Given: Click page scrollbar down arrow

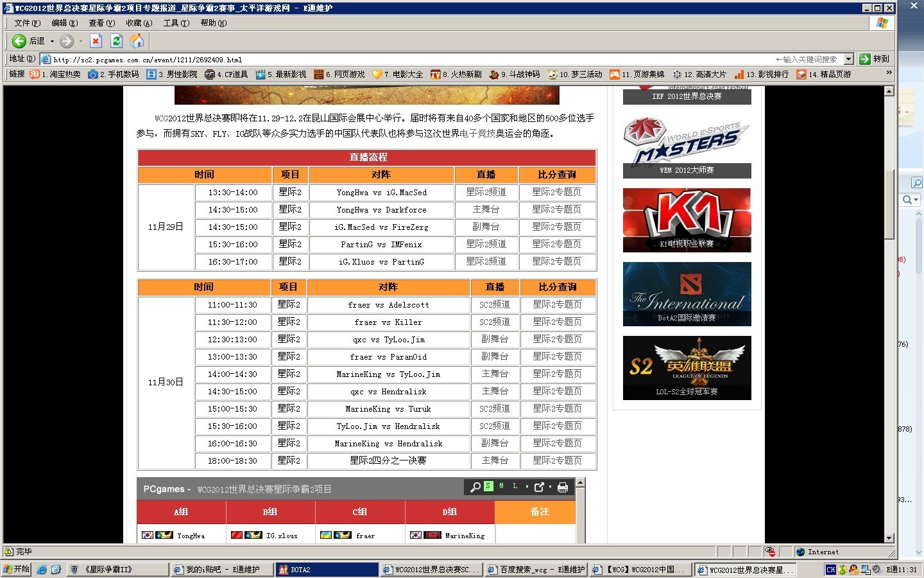Looking at the screenshot, I should coord(889,538).
